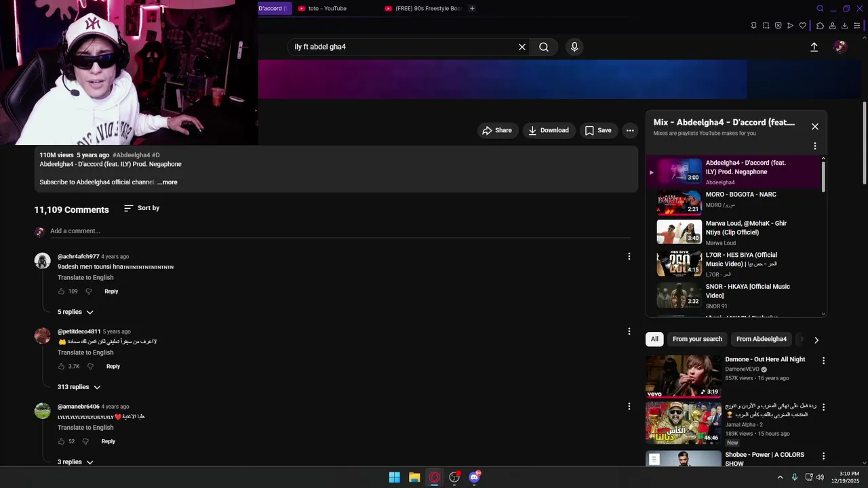Show more filter chips with right arrow
This screenshot has height=488, width=868.
coord(816,340)
